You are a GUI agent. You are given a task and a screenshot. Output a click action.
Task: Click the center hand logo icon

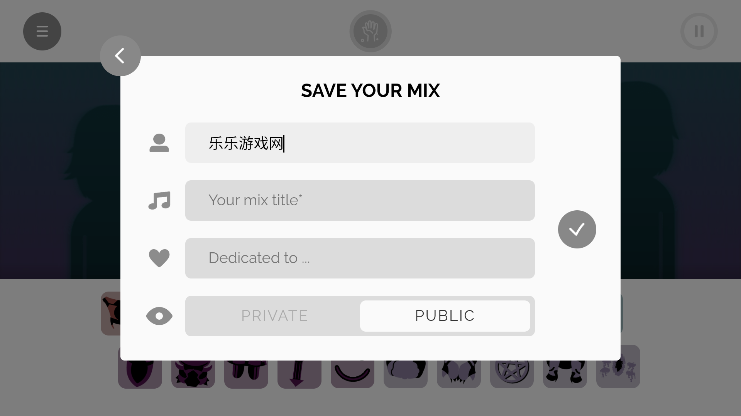click(370, 31)
